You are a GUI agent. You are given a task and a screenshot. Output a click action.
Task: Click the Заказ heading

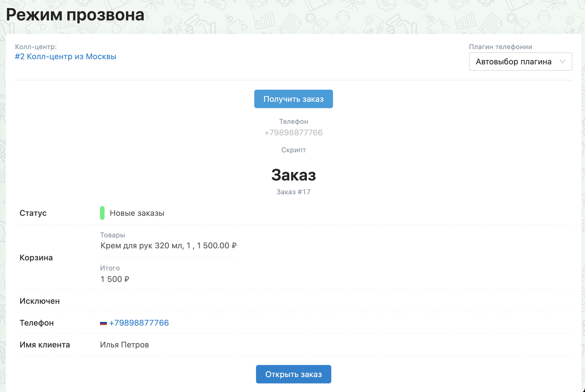(x=293, y=175)
